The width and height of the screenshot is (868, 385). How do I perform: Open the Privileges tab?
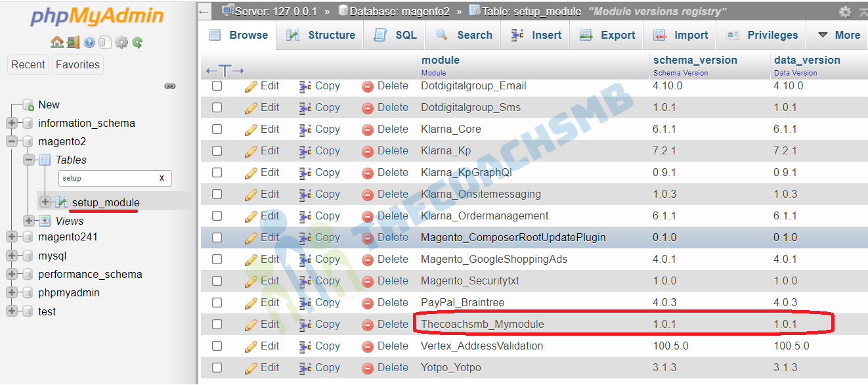pos(762,35)
